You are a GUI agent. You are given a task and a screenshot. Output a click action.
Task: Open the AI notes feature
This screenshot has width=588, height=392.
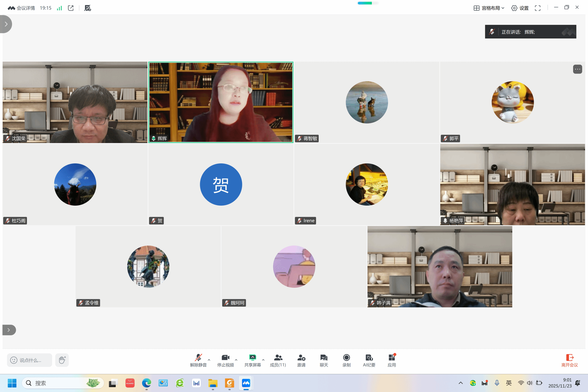click(x=369, y=360)
